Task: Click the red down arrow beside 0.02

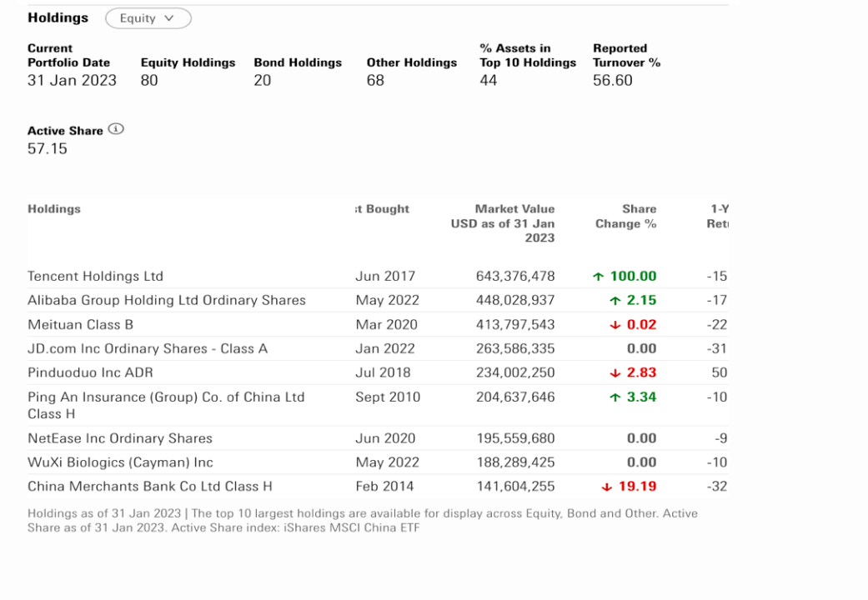Action: (615, 325)
